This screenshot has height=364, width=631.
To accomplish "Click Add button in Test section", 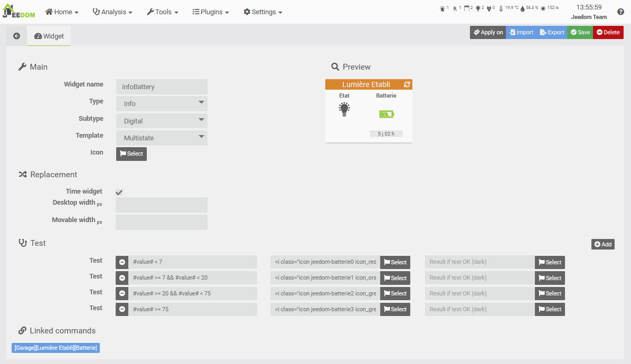I will (x=603, y=244).
